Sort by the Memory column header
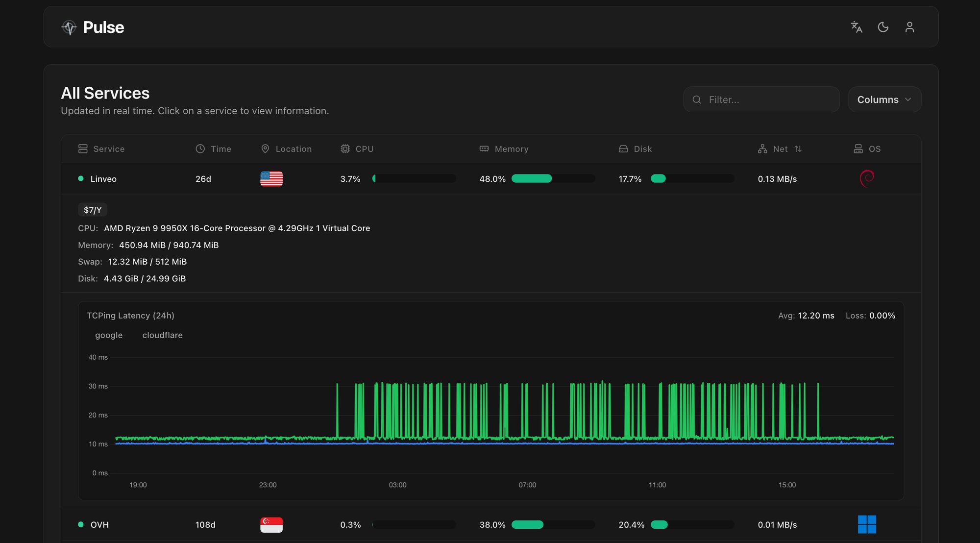The height and width of the screenshot is (543, 980). coord(511,149)
